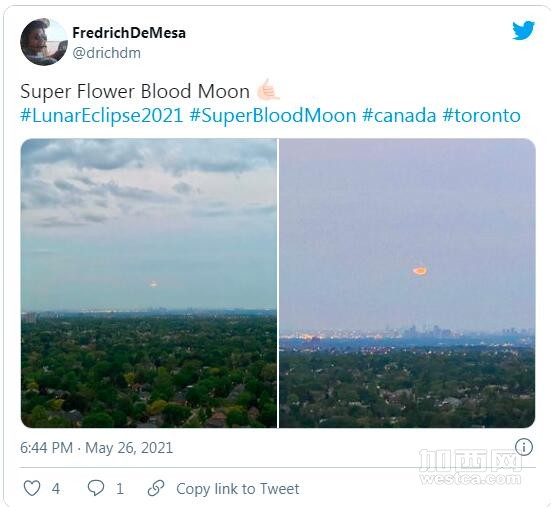551x507 pixels.
Task: Follow the #canada hashtag link
Action: 399,116
